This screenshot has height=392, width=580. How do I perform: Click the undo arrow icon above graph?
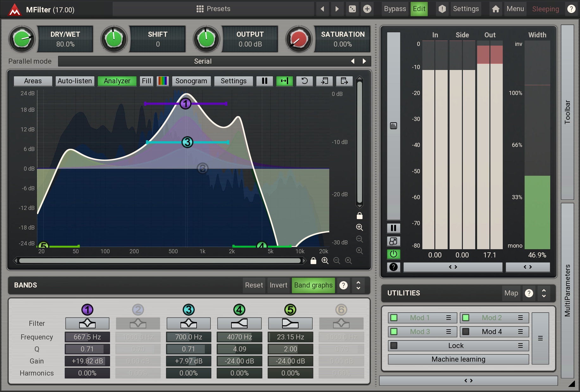coord(304,81)
